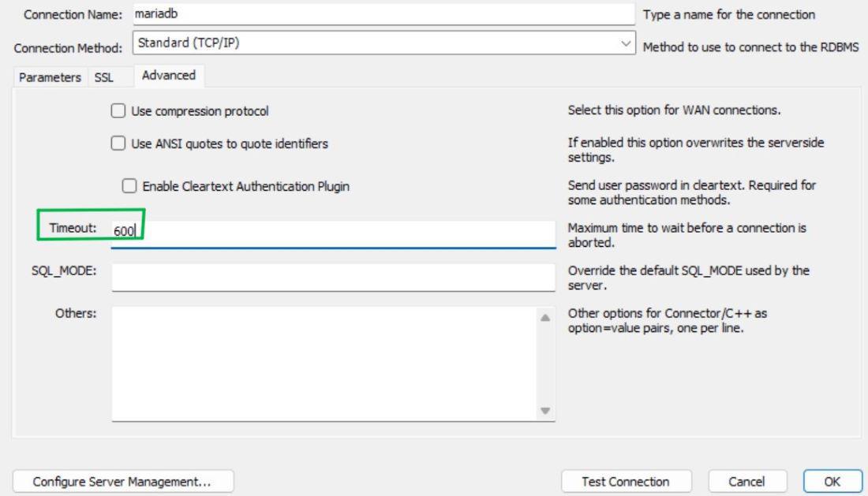This screenshot has width=868, height=496.
Task: Click the Connection Name field containing mariadb
Action: coord(383,14)
